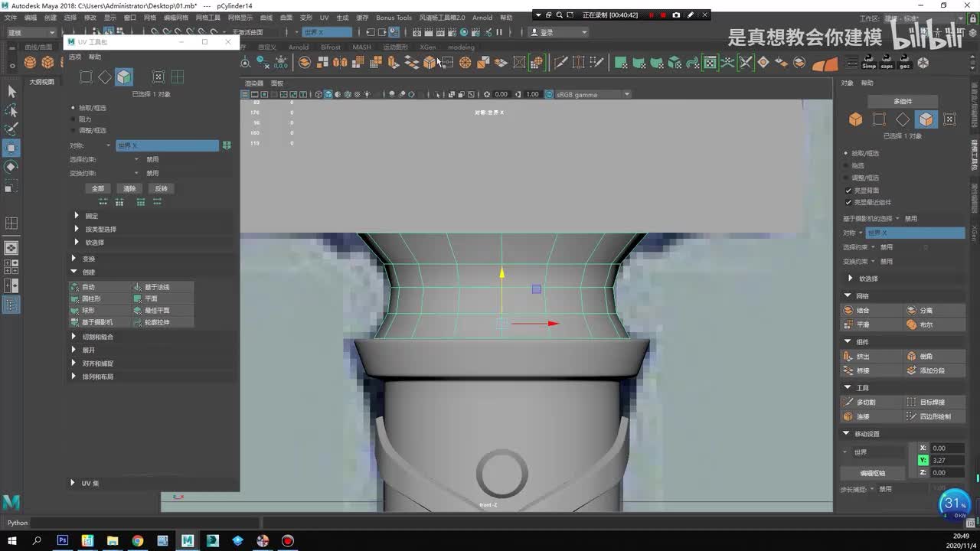This screenshot has height=551, width=980.
Task: Open Photoshop from the taskbar
Action: (63, 540)
